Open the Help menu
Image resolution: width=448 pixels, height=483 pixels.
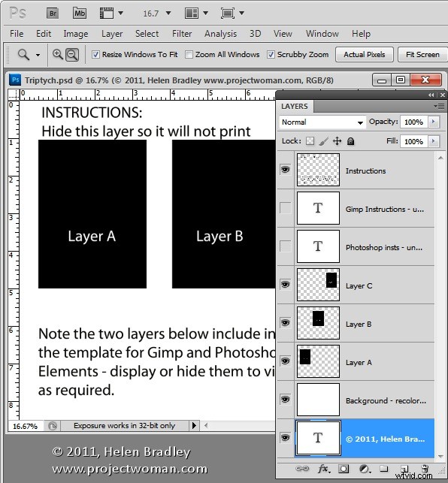point(361,34)
